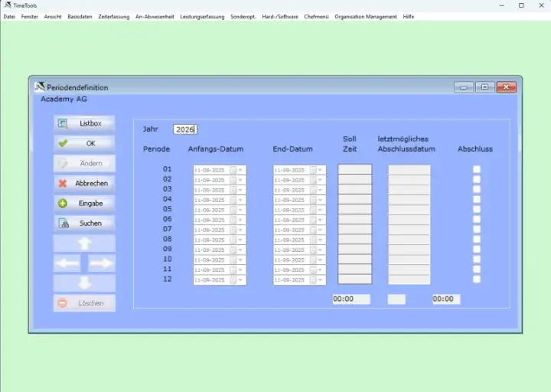This screenshot has width=551, height=392.
Task: Open Anfangs-Datum dropdown arrow for period 12
Action: 241,280
